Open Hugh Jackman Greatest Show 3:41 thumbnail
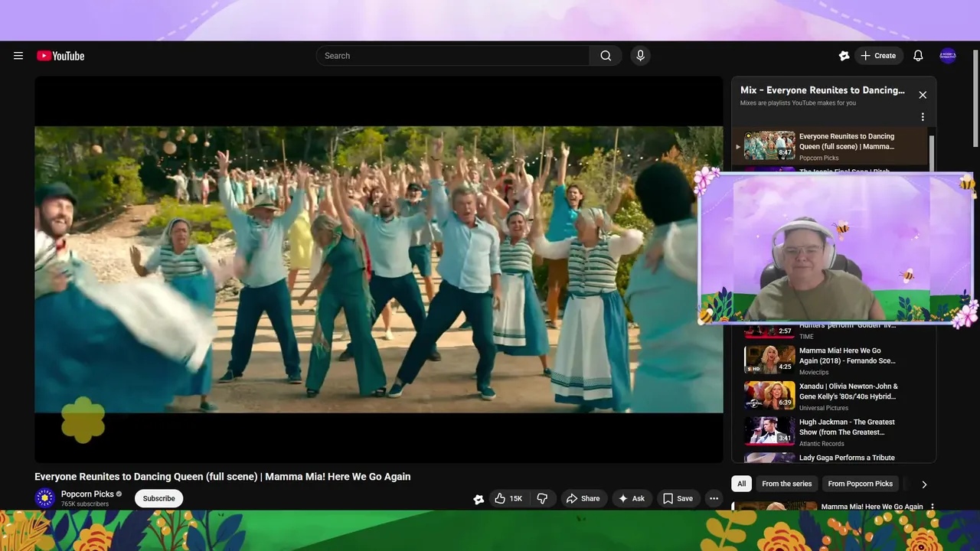This screenshot has width=980, height=551. coord(769,431)
